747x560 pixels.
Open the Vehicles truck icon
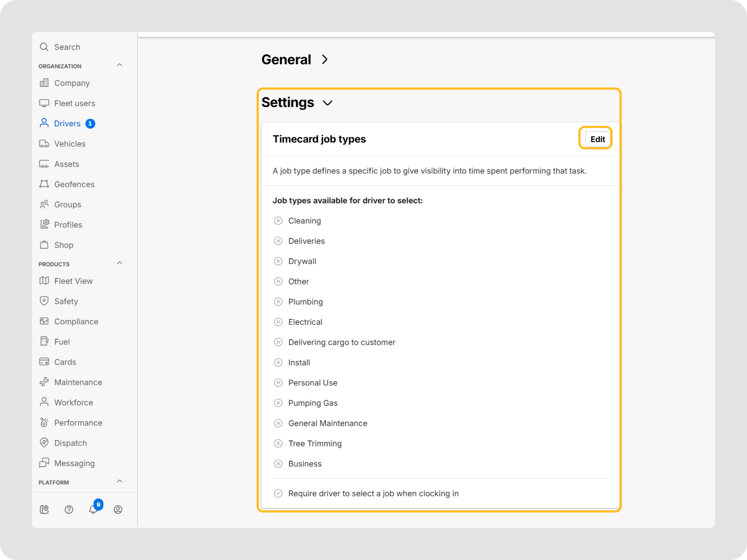coord(44,143)
